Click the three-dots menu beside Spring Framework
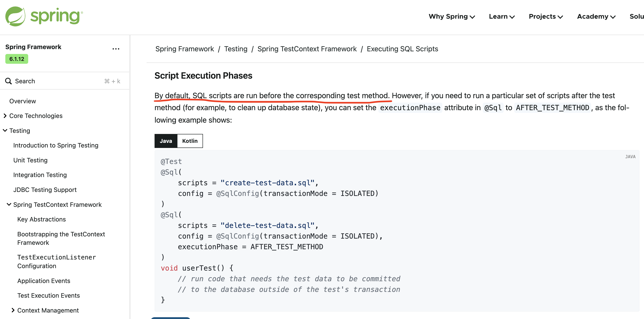Image resolution: width=644 pixels, height=319 pixels. 116,49
